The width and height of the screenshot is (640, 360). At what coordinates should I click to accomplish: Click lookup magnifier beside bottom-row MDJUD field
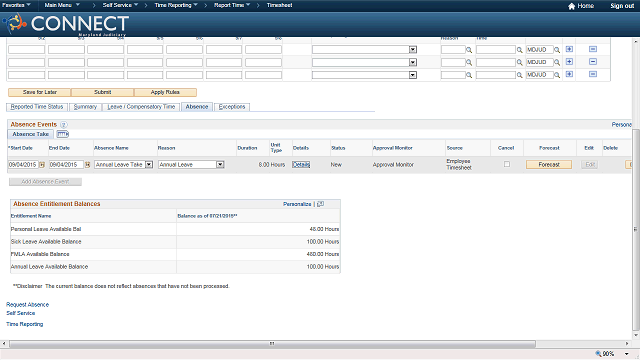[x=557, y=75]
